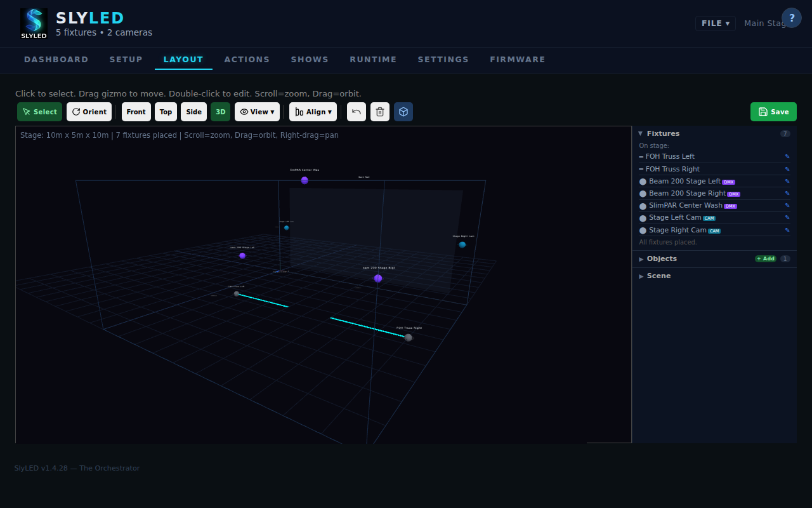Switch viewport to Top view
Viewport: 812px width, 508px height.
tap(166, 112)
